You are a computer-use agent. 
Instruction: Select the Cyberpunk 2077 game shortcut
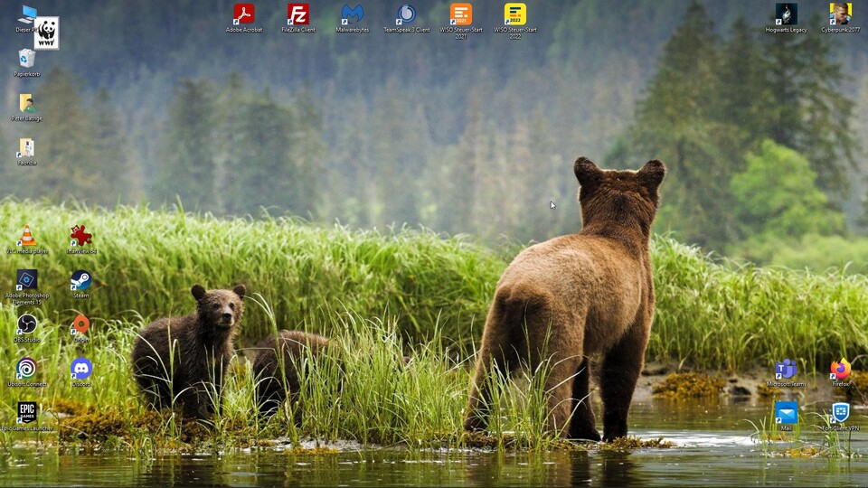840,18
